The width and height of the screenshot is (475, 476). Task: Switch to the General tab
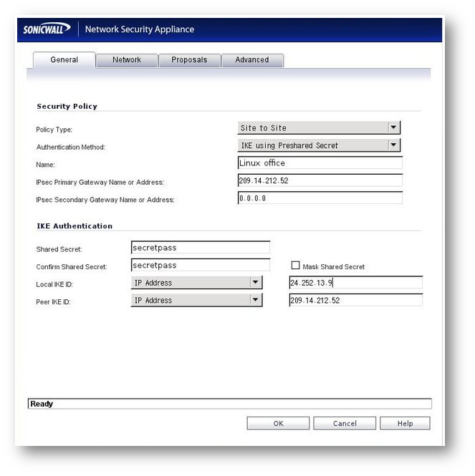click(x=64, y=60)
